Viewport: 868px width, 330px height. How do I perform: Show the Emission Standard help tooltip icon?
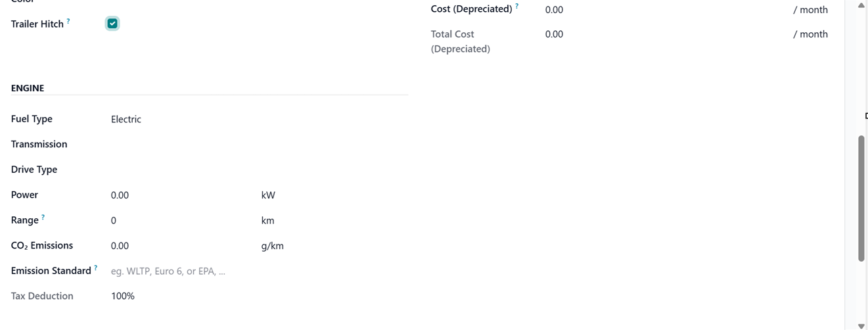[x=96, y=268]
